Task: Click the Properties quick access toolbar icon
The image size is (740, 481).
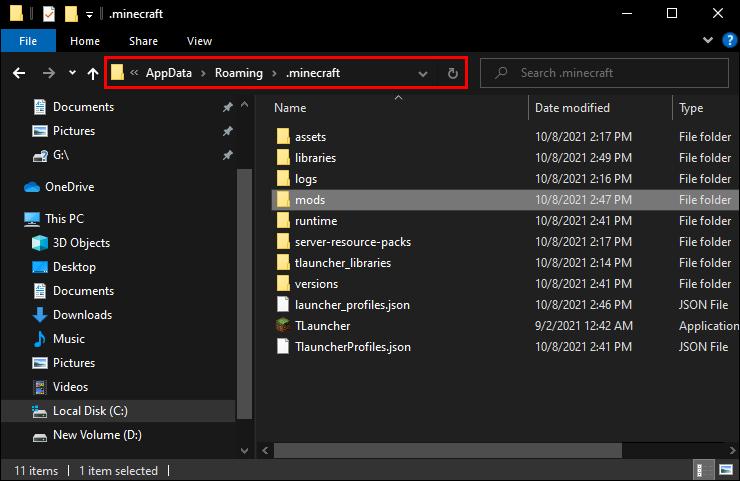Action: click(49, 14)
